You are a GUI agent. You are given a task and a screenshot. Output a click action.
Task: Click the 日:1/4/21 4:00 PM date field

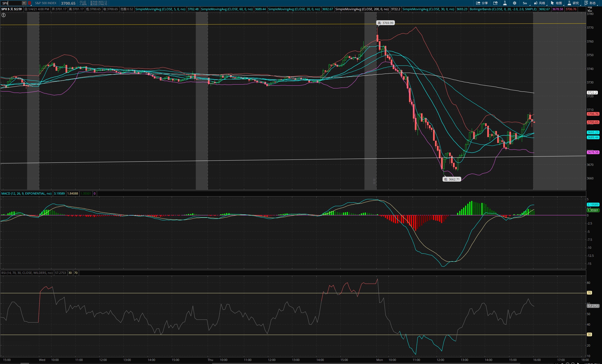[37, 9]
